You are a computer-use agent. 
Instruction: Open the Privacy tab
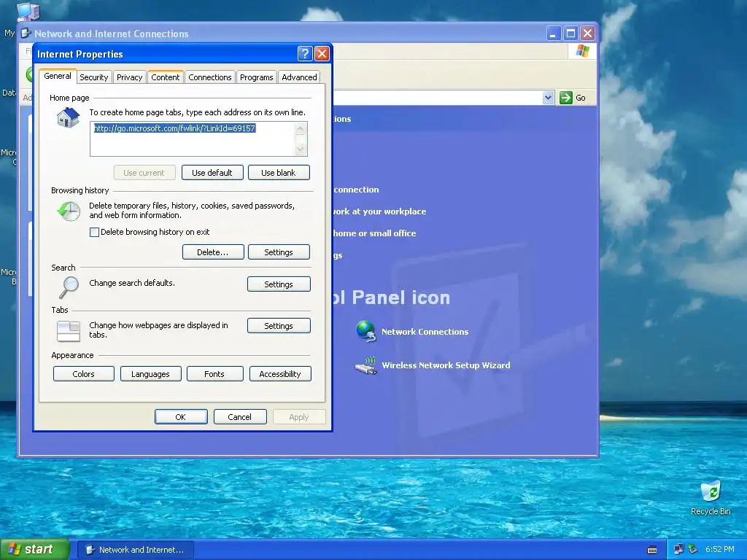129,77
